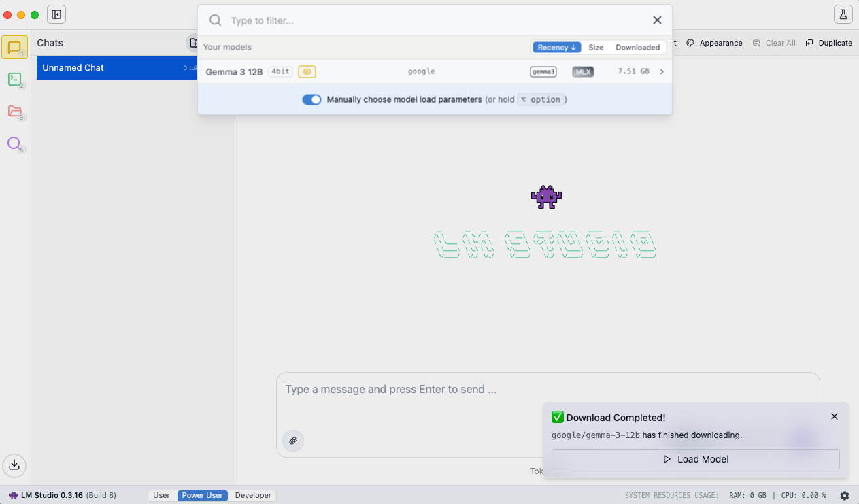Click the Load Model button
The width and height of the screenshot is (859, 504).
click(696, 459)
